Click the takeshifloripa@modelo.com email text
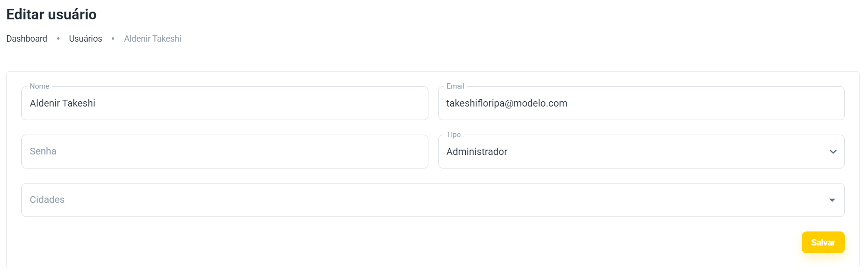 click(x=506, y=103)
